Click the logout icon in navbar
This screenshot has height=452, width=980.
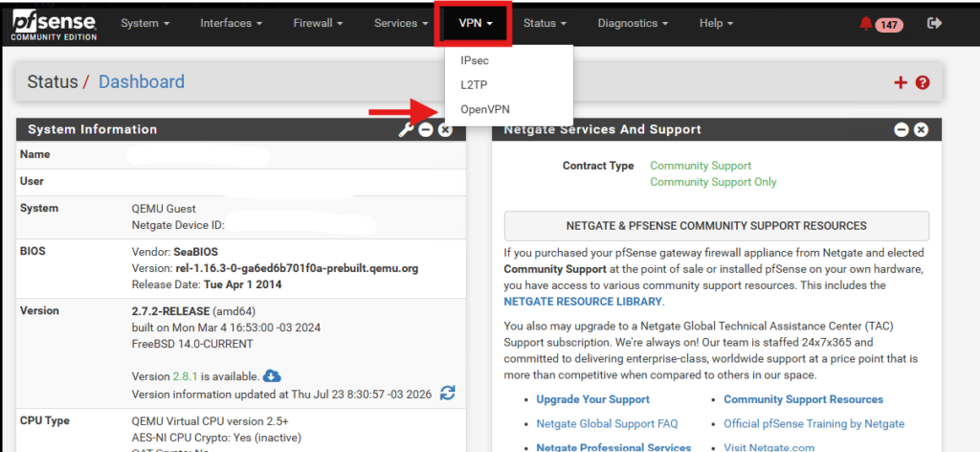tap(934, 23)
